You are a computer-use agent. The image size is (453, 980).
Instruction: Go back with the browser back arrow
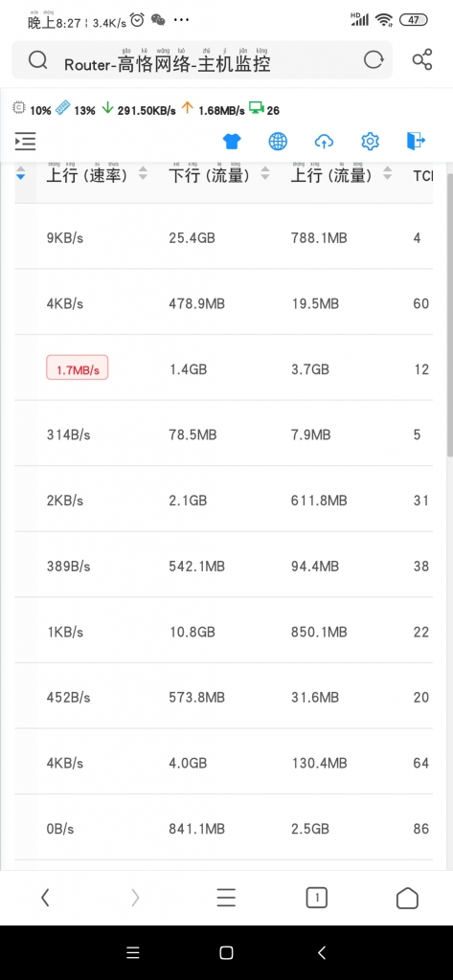coord(45,898)
